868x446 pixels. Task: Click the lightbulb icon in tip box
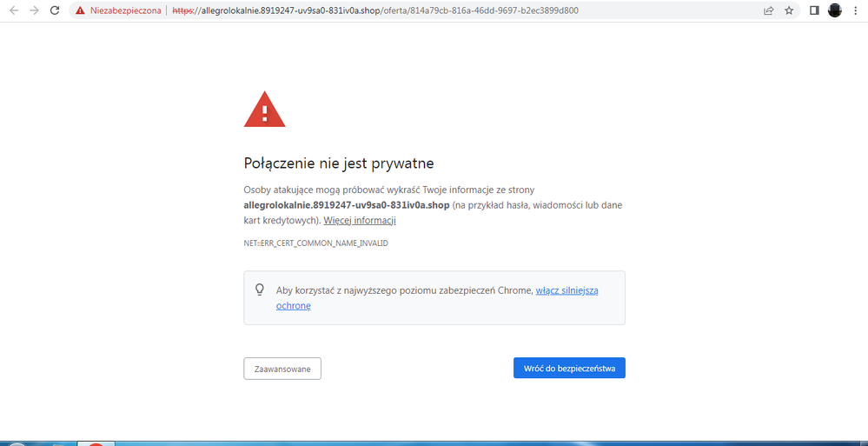point(259,290)
